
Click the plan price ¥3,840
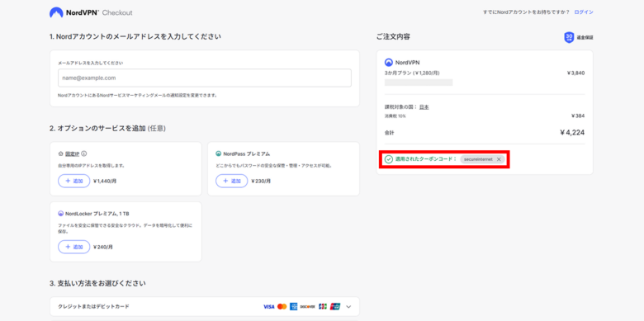[x=575, y=73]
